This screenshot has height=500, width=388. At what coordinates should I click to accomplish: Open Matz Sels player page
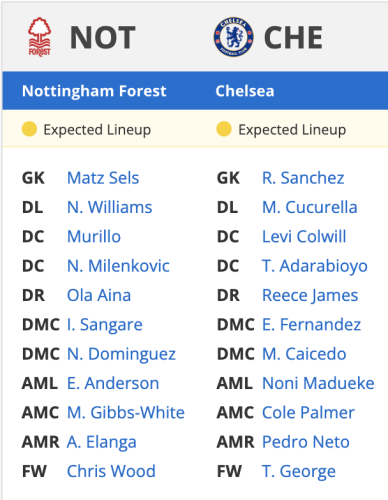[103, 178]
